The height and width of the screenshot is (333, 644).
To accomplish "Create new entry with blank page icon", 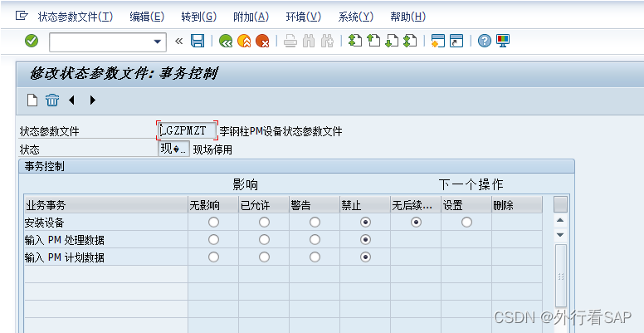I will coord(32,100).
